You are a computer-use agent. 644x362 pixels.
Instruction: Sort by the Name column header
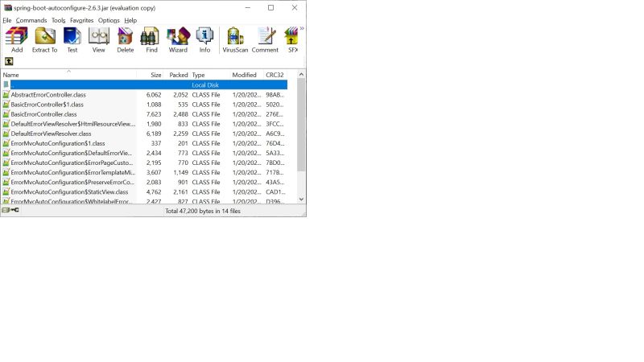tap(69, 75)
